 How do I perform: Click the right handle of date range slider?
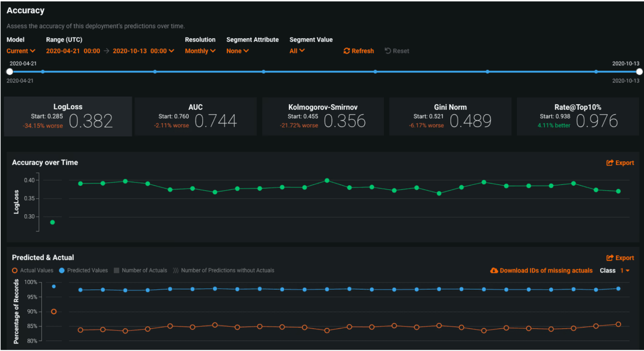(639, 72)
